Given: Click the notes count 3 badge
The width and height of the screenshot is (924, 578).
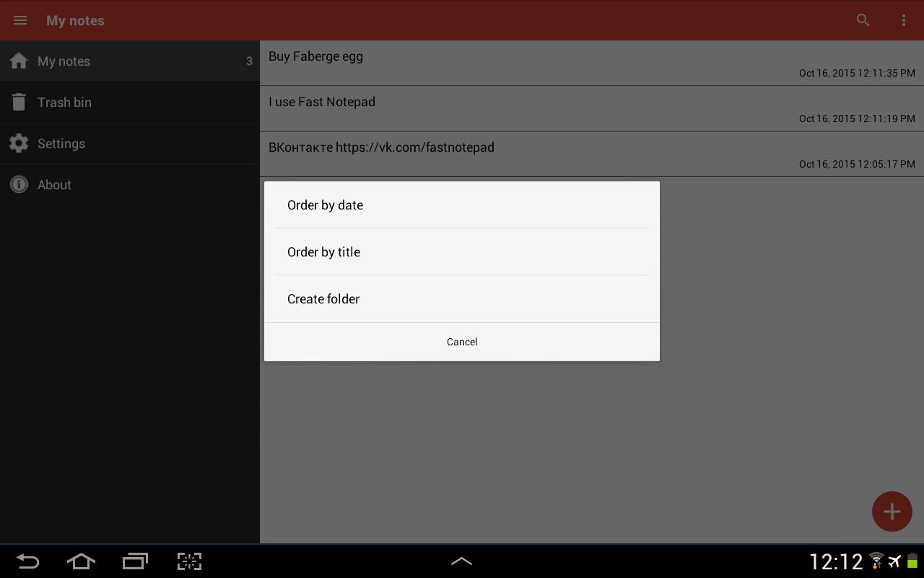Looking at the screenshot, I should tap(249, 61).
